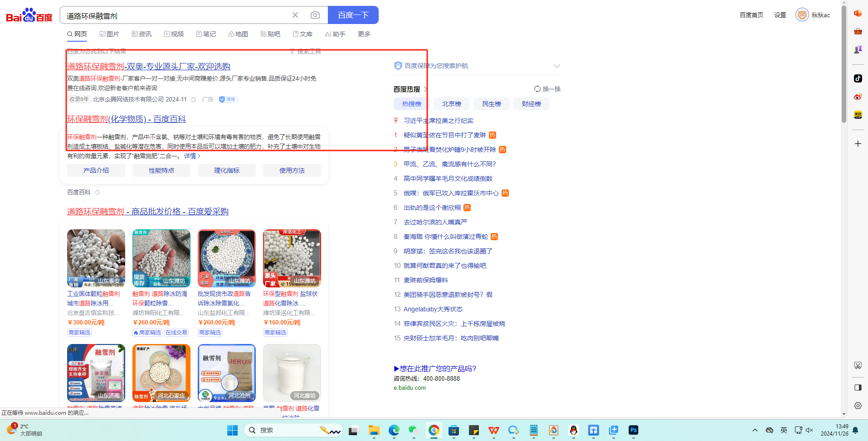Select the 财经榜 hot list tab
This screenshot has width=868, height=441.
click(x=532, y=104)
